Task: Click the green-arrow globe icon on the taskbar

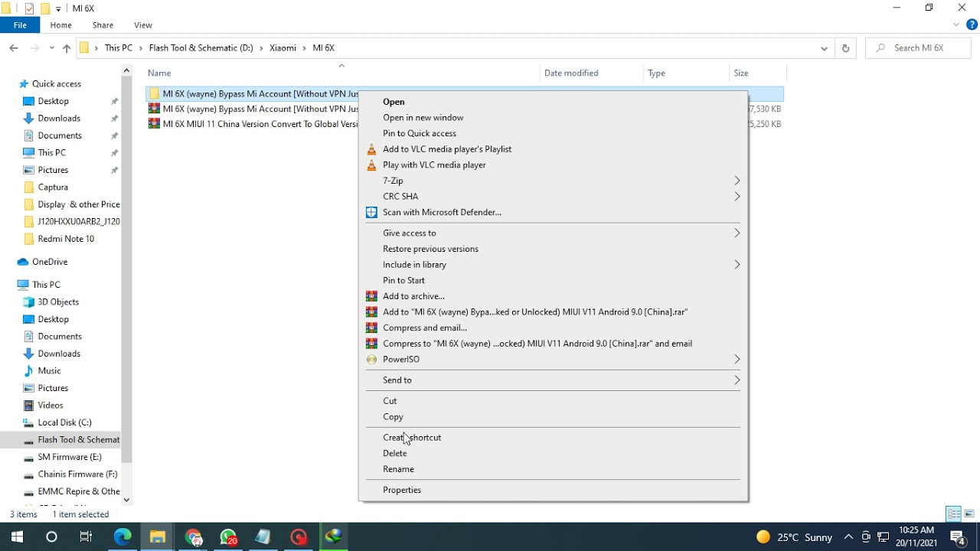Action: click(x=334, y=536)
